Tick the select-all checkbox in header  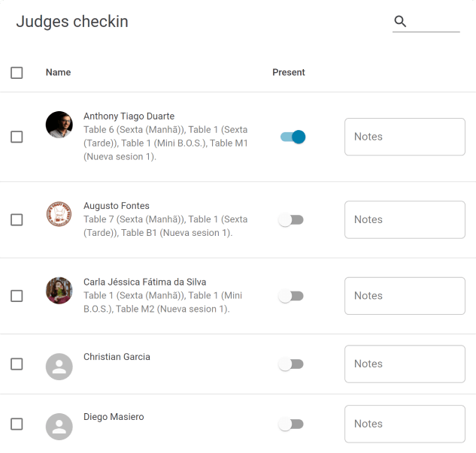point(17,73)
